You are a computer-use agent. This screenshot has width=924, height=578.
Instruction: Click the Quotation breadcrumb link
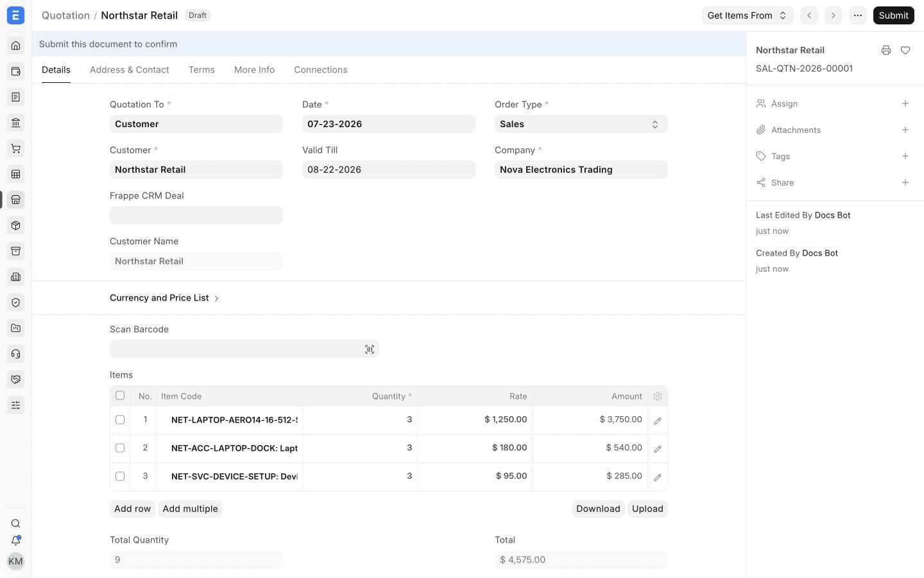pyautogui.click(x=65, y=15)
